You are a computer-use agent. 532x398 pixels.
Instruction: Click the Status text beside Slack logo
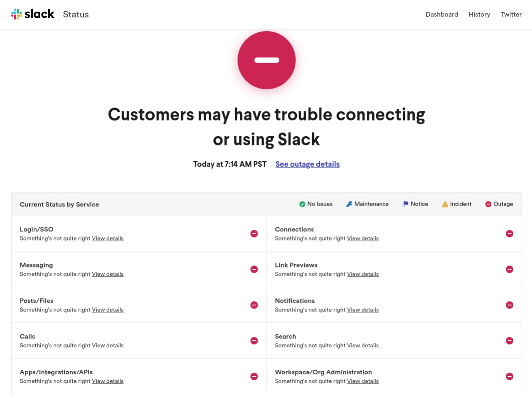[x=76, y=14]
